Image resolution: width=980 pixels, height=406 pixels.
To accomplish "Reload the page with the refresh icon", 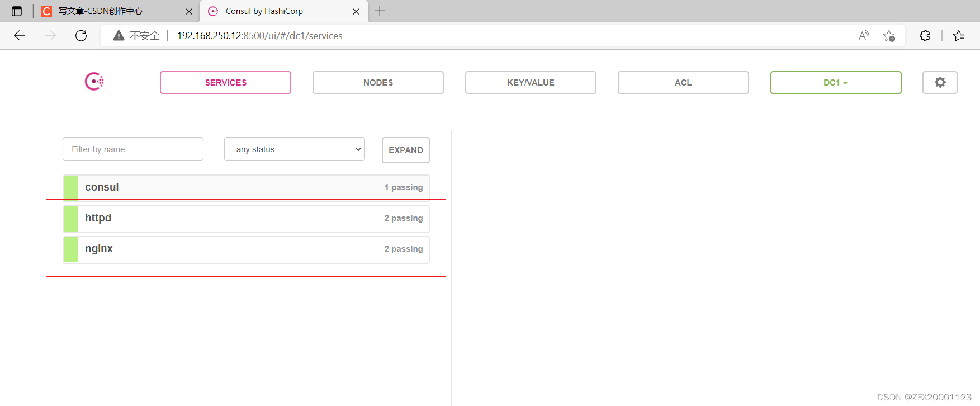I will 81,36.
